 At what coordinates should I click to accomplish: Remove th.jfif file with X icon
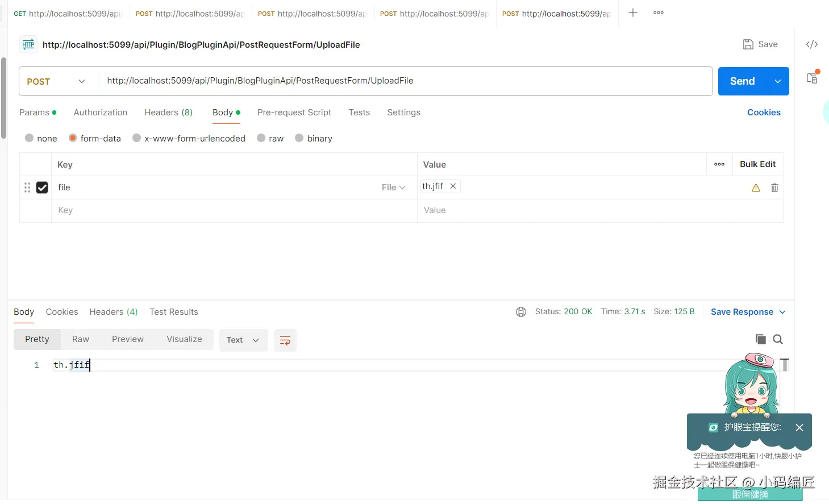tap(453, 186)
